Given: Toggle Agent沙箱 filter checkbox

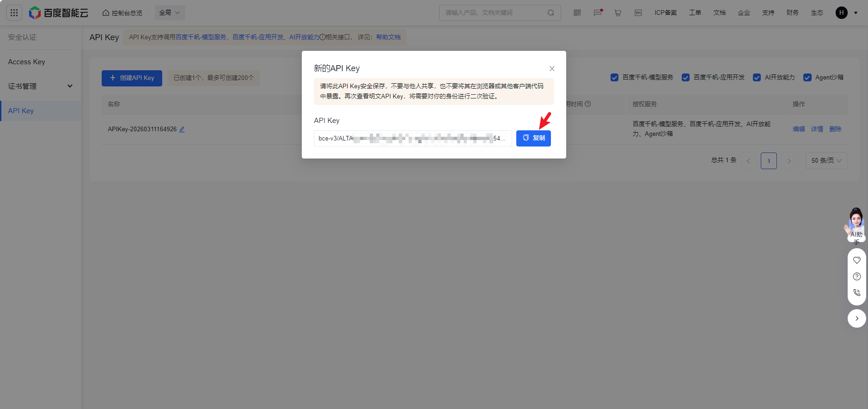Looking at the screenshot, I should 807,78.
